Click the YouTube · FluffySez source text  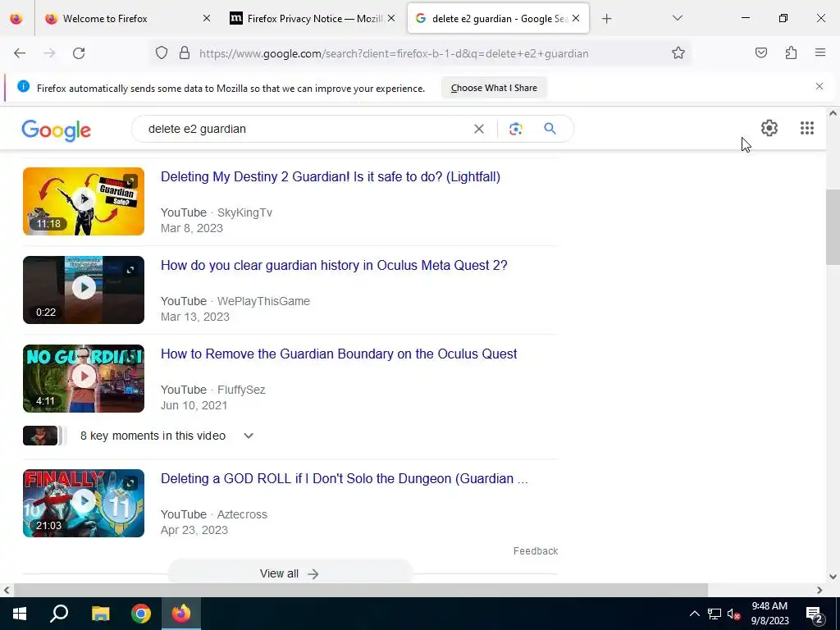(x=213, y=390)
